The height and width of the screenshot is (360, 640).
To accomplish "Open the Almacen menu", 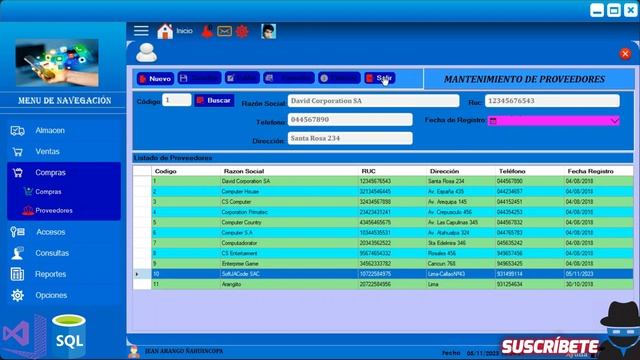I will click(x=50, y=131).
